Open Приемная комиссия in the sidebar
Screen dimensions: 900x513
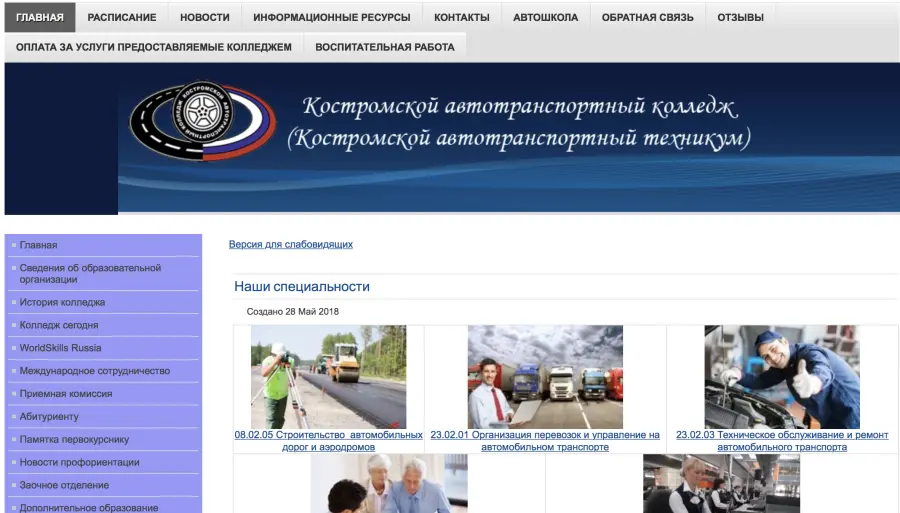click(66, 394)
